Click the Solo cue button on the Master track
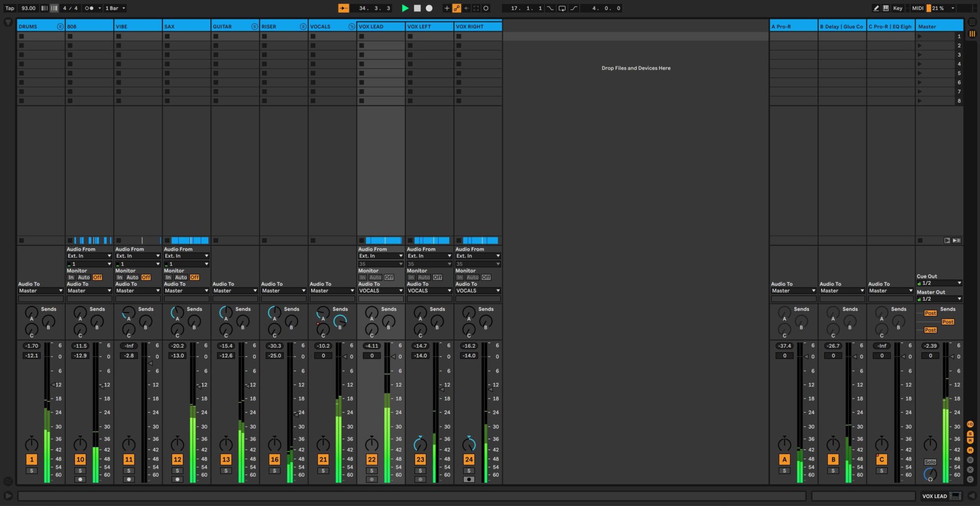The width and height of the screenshot is (980, 506). coord(930,461)
